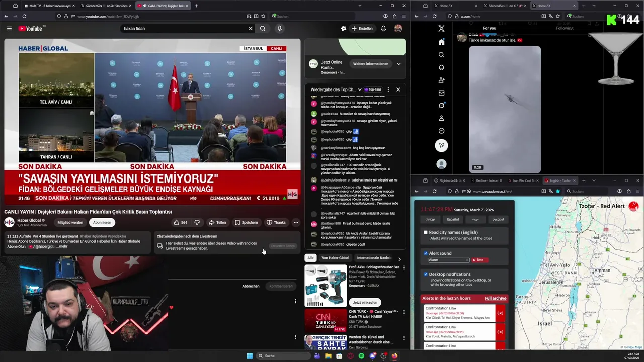Switch tzevaadom language to русский
The width and height of the screenshot is (644, 362).
tap(498, 219)
